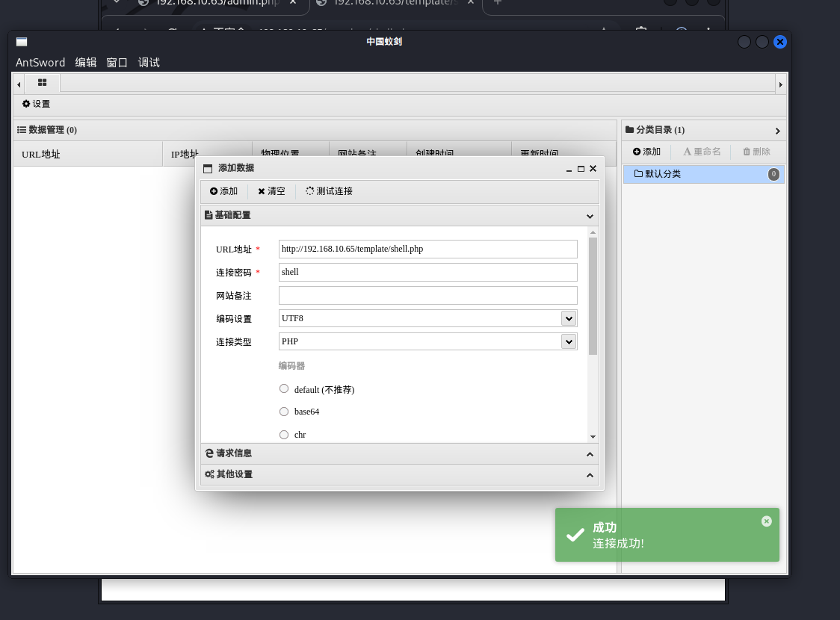Open the 设置 settings gear
This screenshot has width=840, height=620.
coord(36,104)
